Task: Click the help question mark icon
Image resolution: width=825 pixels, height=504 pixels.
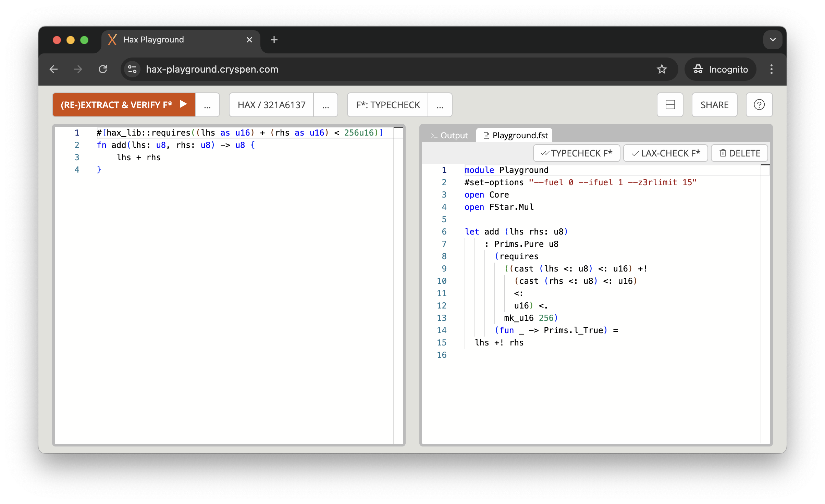Action: [x=759, y=105]
